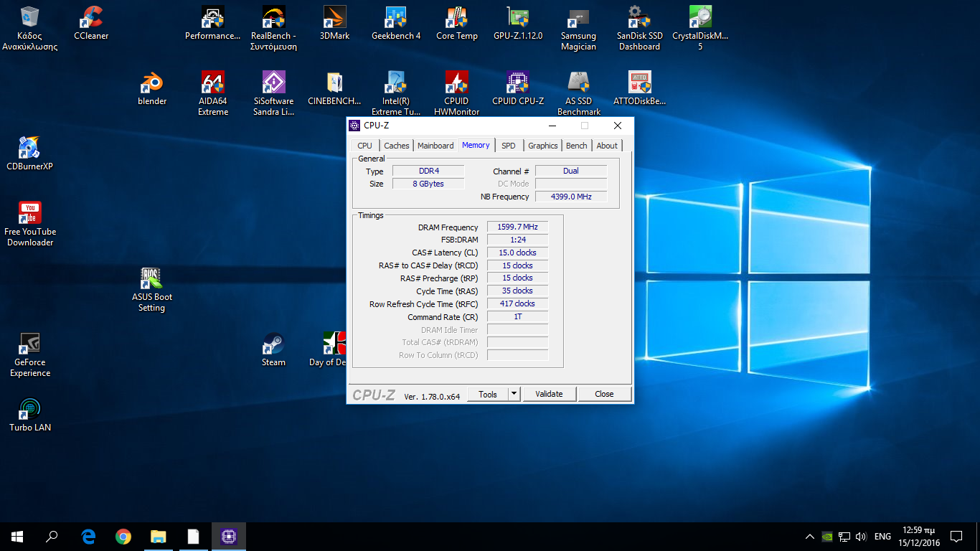Image resolution: width=980 pixels, height=551 pixels.
Task: Launch Steam from the desktop
Action: coord(273,350)
